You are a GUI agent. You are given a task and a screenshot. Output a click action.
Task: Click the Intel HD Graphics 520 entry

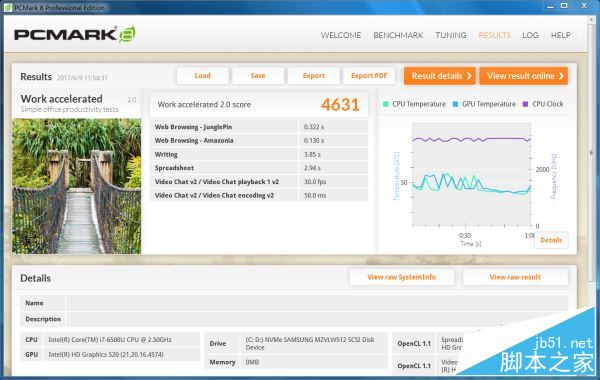point(106,355)
